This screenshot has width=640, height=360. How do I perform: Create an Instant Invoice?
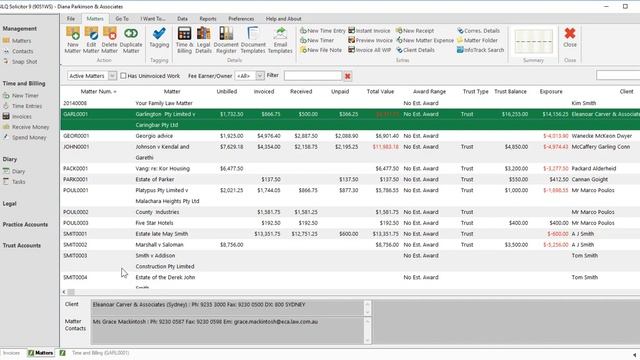click(369, 31)
